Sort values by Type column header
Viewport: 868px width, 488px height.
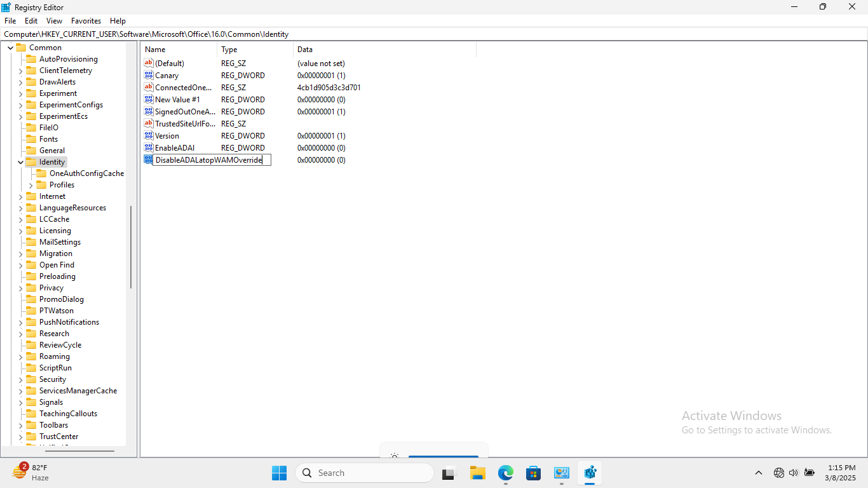[x=255, y=50]
